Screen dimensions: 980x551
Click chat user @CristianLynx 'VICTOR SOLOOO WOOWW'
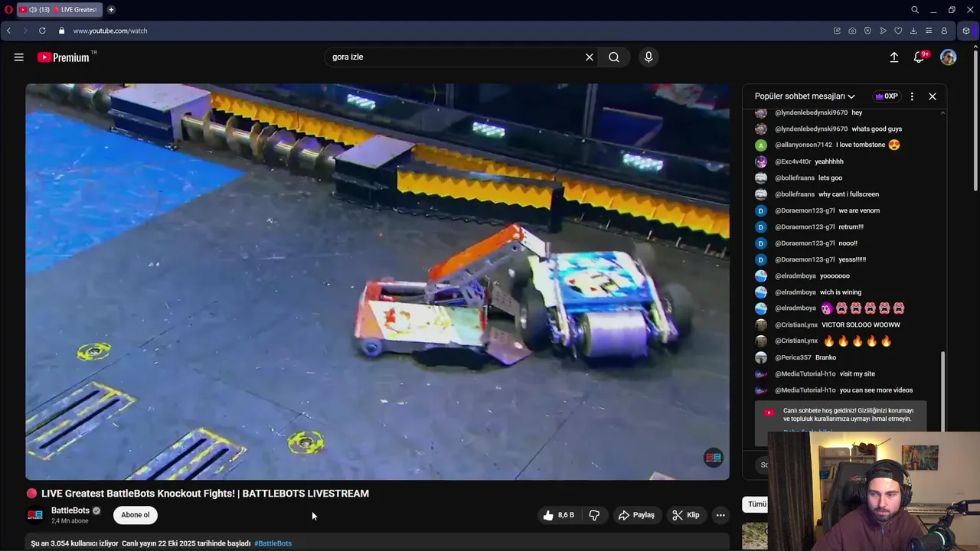pyautogui.click(x=796, y=324)
